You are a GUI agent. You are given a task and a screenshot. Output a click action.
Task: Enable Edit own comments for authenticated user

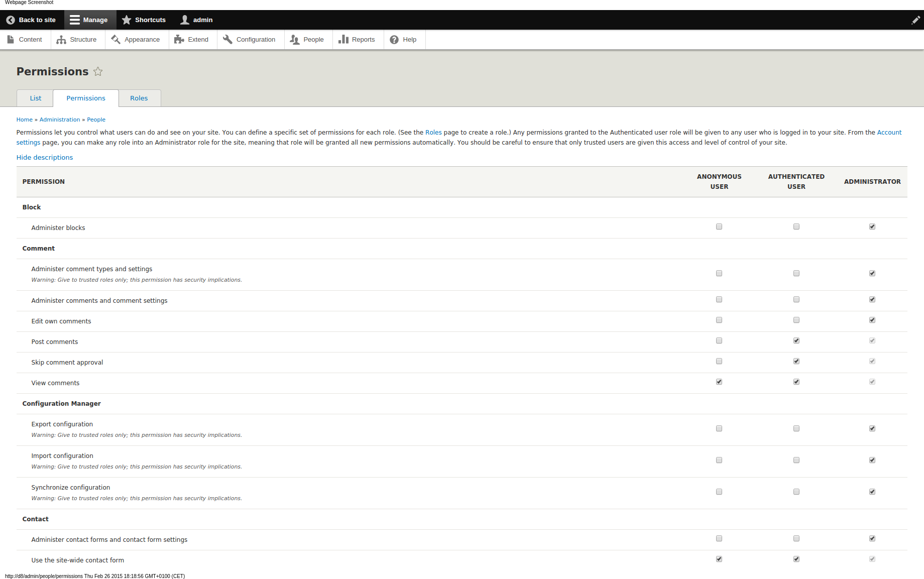coord(796,320)
